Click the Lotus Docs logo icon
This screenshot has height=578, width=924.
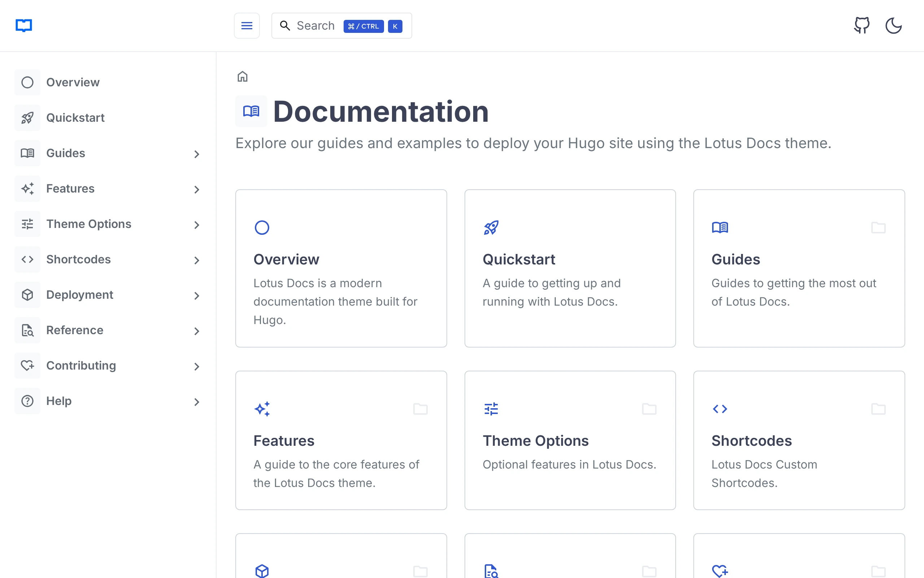24,26
